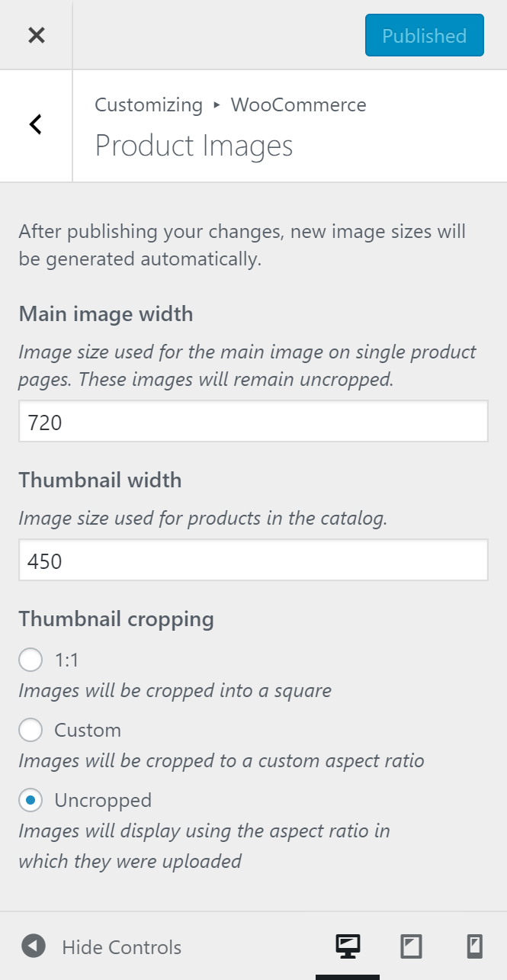Select the Uncropped radio button
Image resolution: width=507 pixels, height=980 pixels.
click(30, 800)
